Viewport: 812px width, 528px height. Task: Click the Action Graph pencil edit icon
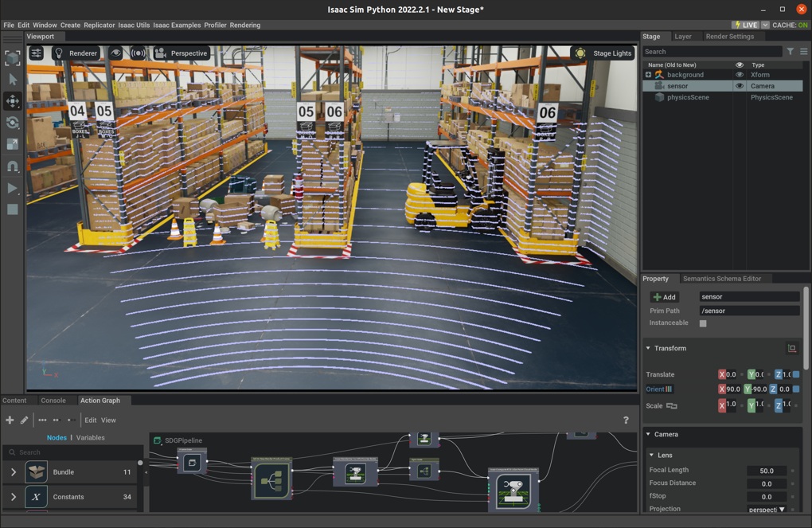[x=24, y=420]
